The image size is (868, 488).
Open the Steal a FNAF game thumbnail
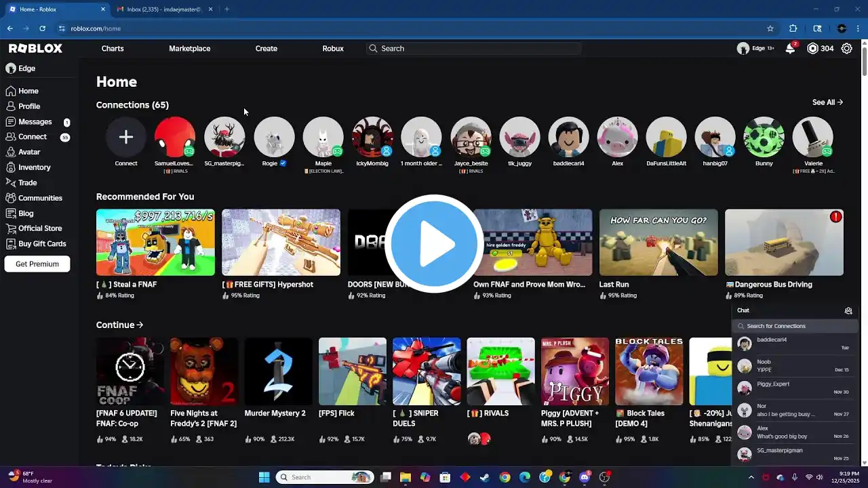point(155,243)
